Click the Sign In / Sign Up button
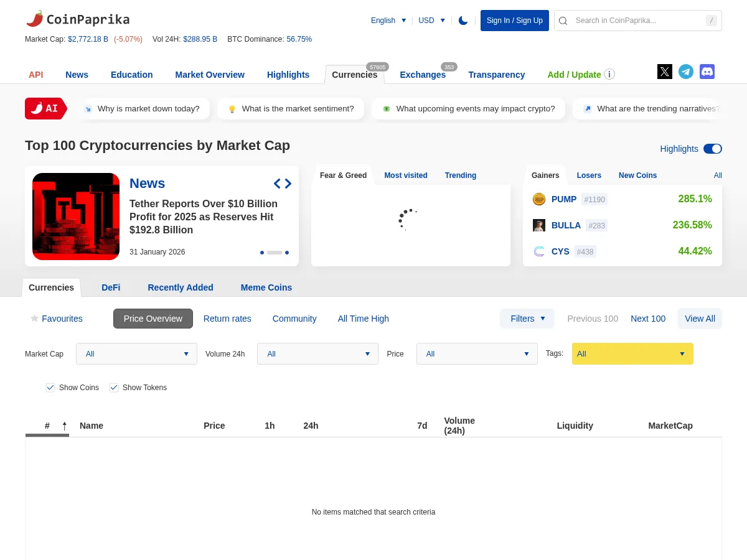The image size is (747, 560). pyautogui.click(x=515, y=21)
